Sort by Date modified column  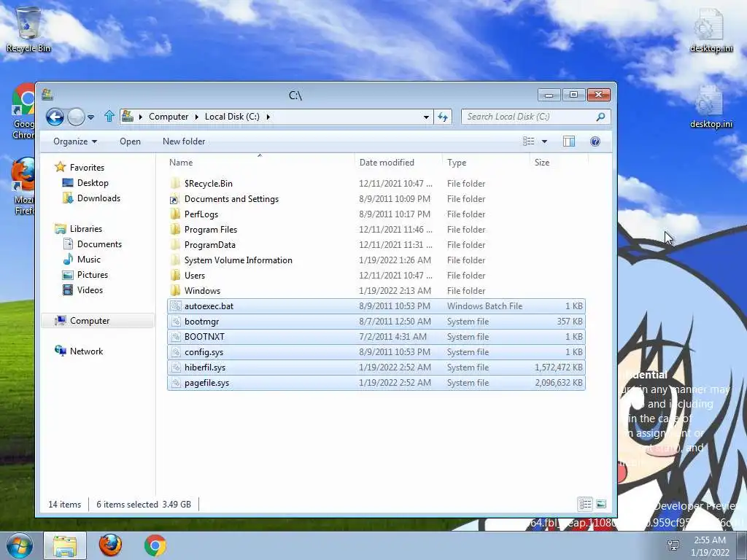click(x=398, y=163)
